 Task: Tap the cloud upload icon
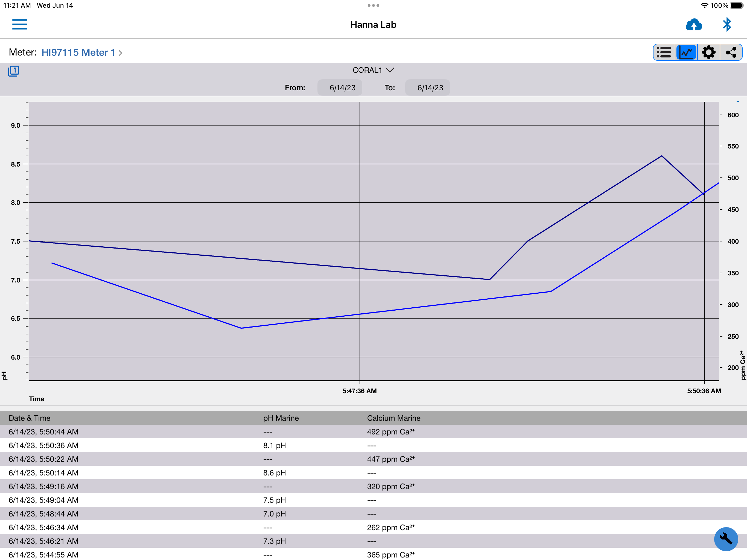pos(694,25)
